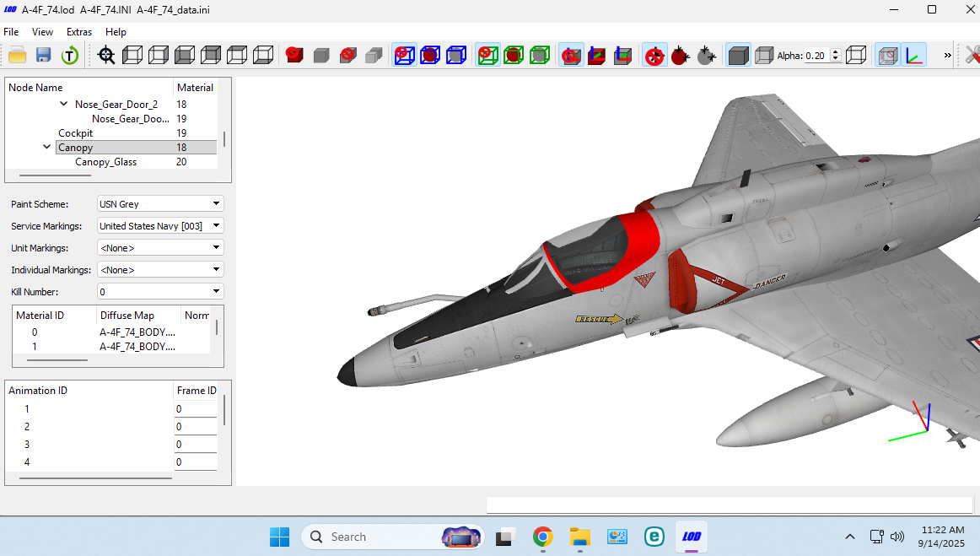This screenshot has height=556, width=980.
Task: Click the open file folder icon
Action: tap(18, 55)
